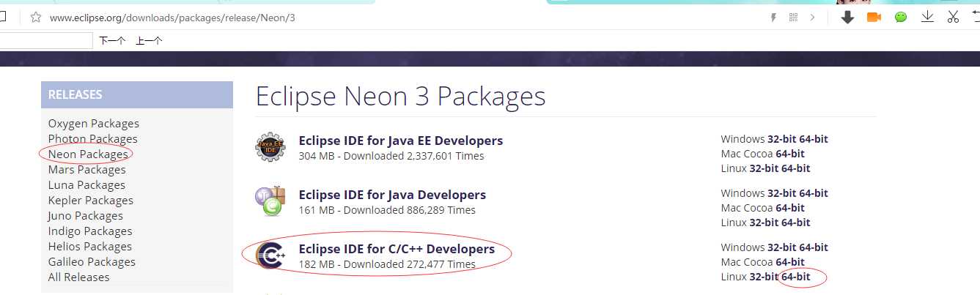Click the scissors screenshot icon
980x295 pixels.
tap(953, 17)
